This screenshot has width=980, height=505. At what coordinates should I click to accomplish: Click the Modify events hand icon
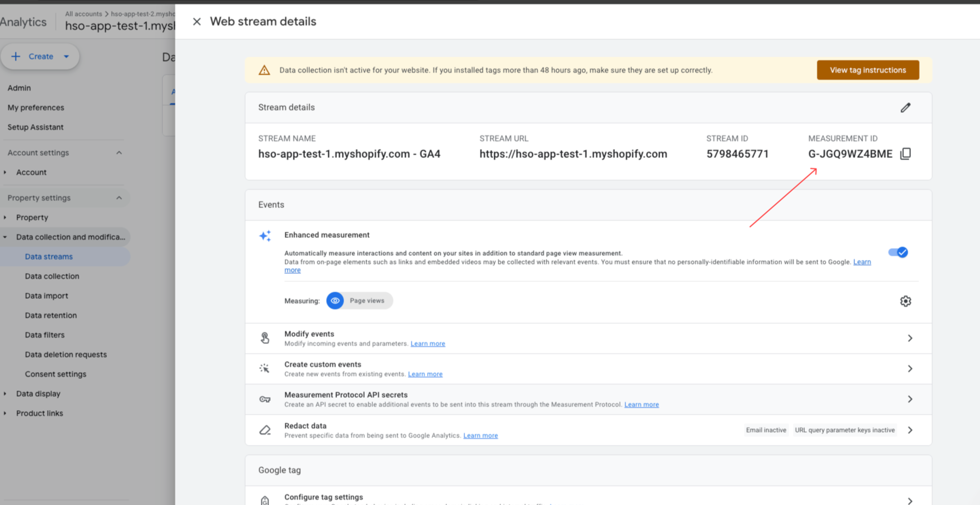265,337
